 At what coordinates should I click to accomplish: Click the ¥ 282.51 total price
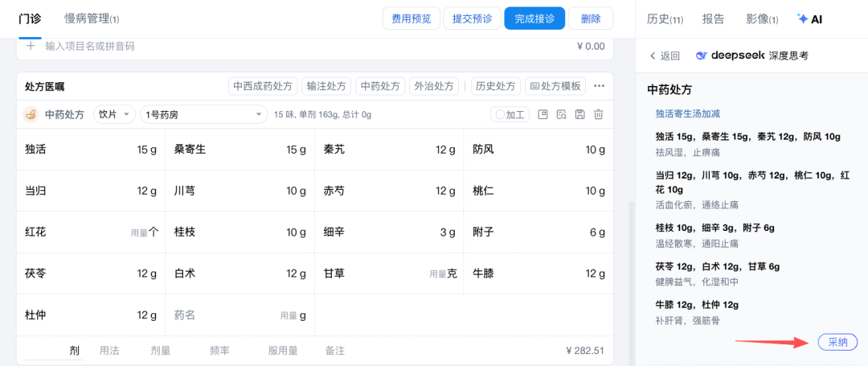(585, 351)
